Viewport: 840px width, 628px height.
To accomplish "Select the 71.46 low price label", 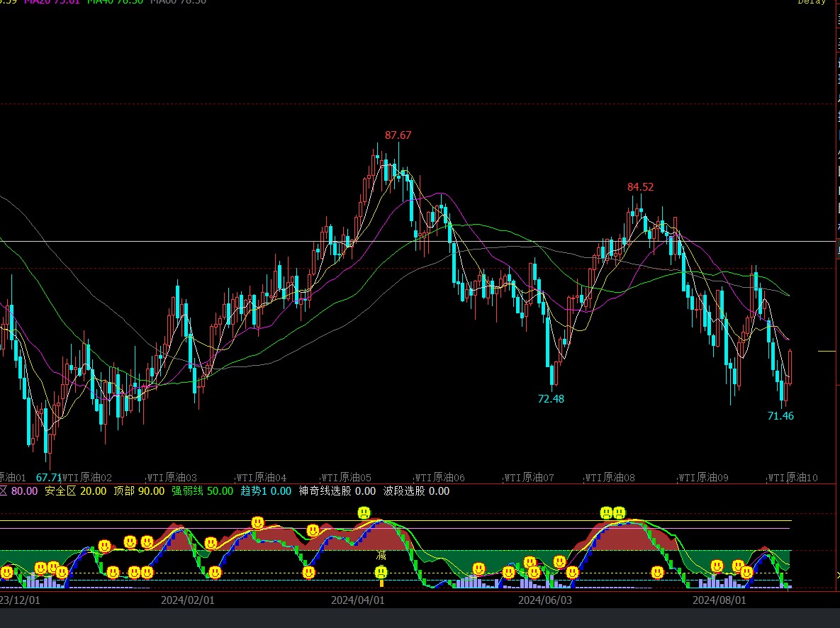I will (780, 416).
